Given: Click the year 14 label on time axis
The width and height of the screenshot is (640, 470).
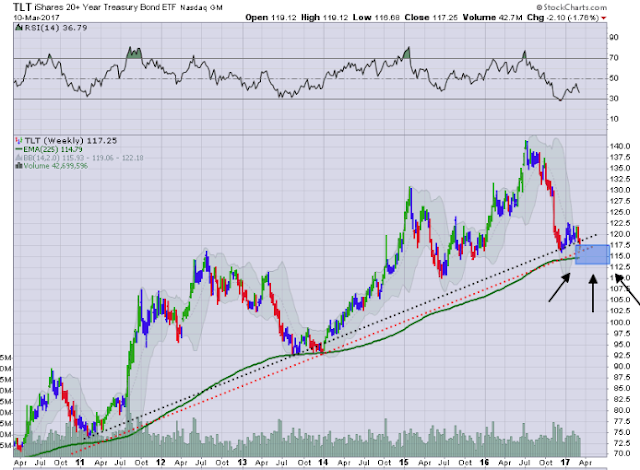Looking at the screenshot, I should 323,463.
